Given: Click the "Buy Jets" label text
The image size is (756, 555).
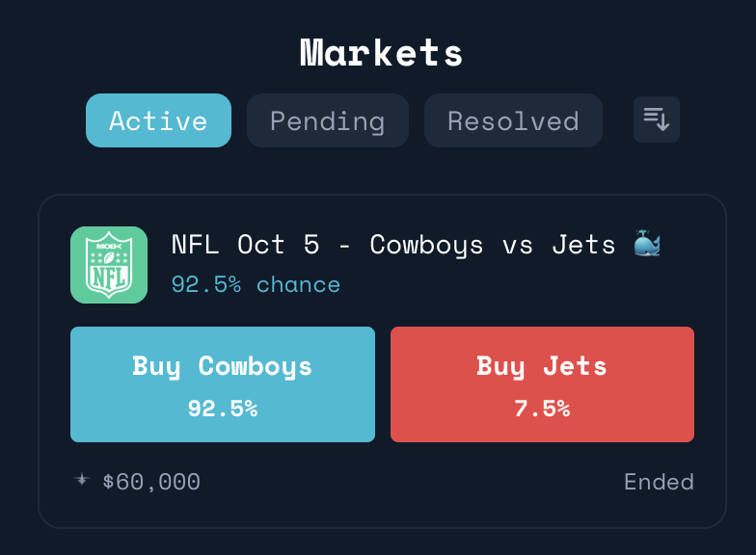Looking at the screenshot, I should pyautogui.click(x=542, y=366).
